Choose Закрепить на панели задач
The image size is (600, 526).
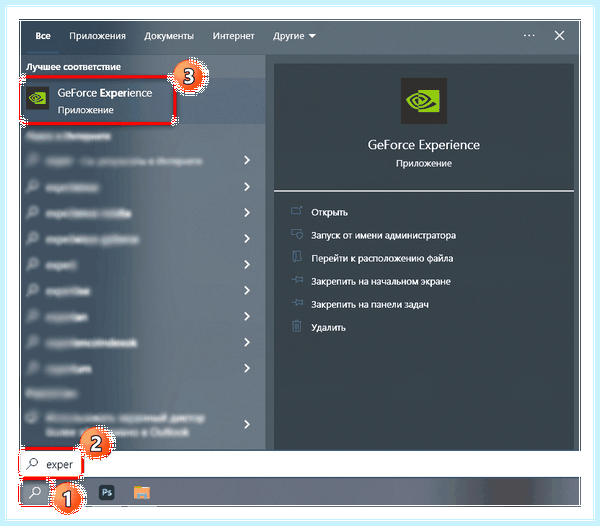point(370,305)
